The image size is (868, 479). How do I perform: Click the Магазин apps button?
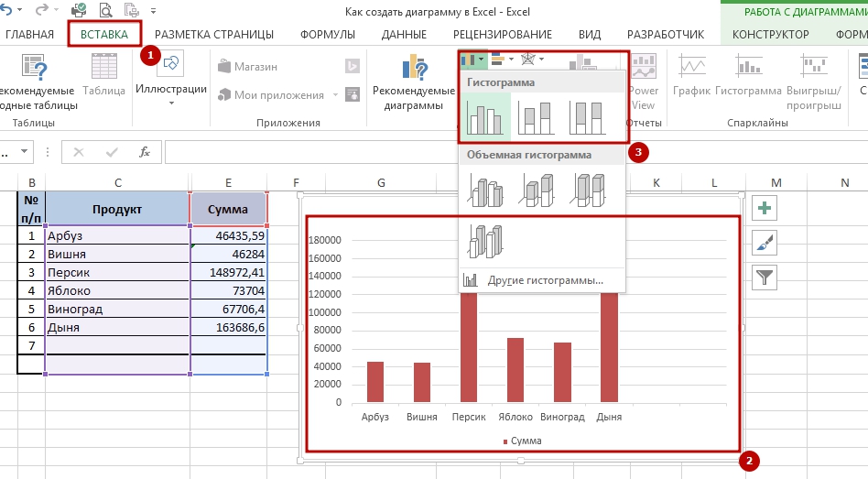(x=246, y=67)
